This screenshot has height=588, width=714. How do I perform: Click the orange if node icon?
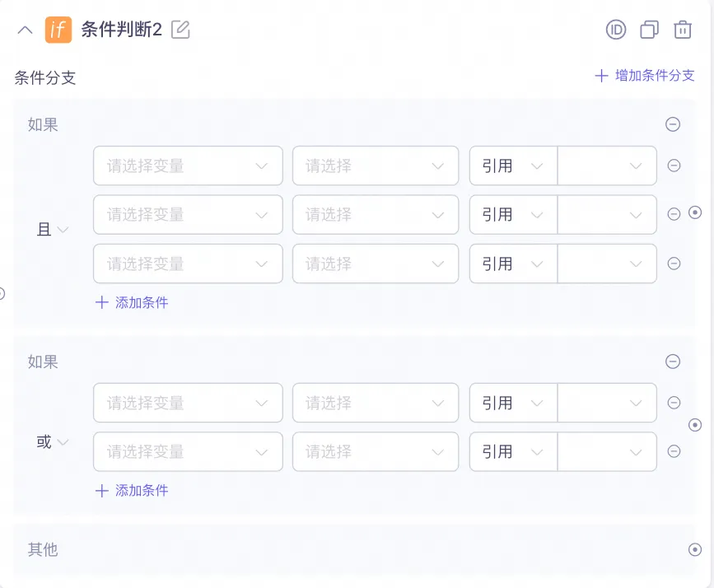coord(58,30)
